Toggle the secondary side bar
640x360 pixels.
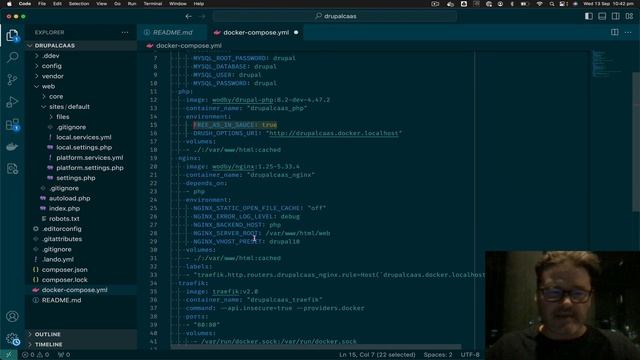click(616, 16)
